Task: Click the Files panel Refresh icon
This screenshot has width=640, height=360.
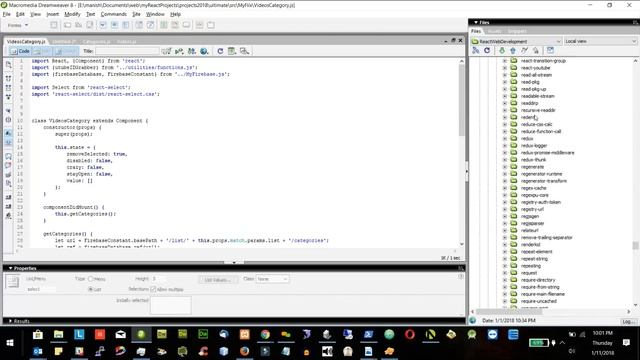Action: pyautogui.click(x=487, y=50)
